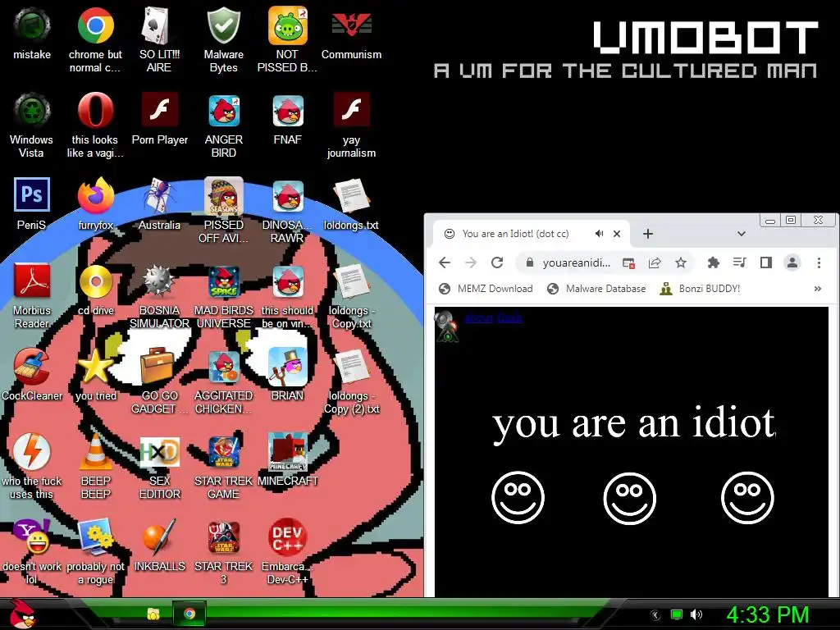Reload the youareanidiot page

[497, 262]
